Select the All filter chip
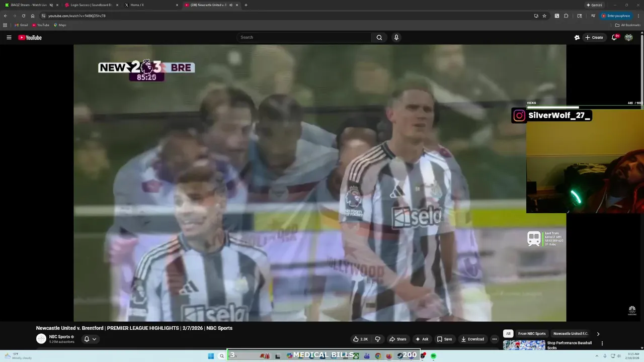This screenshot has width=644, height=362. pos(508,333)
